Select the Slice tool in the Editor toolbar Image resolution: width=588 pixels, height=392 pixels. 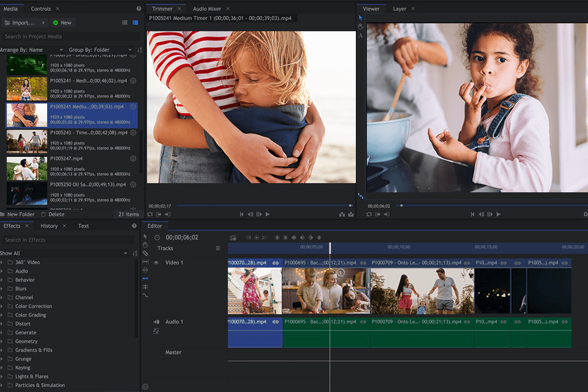[x=145, y=253]
